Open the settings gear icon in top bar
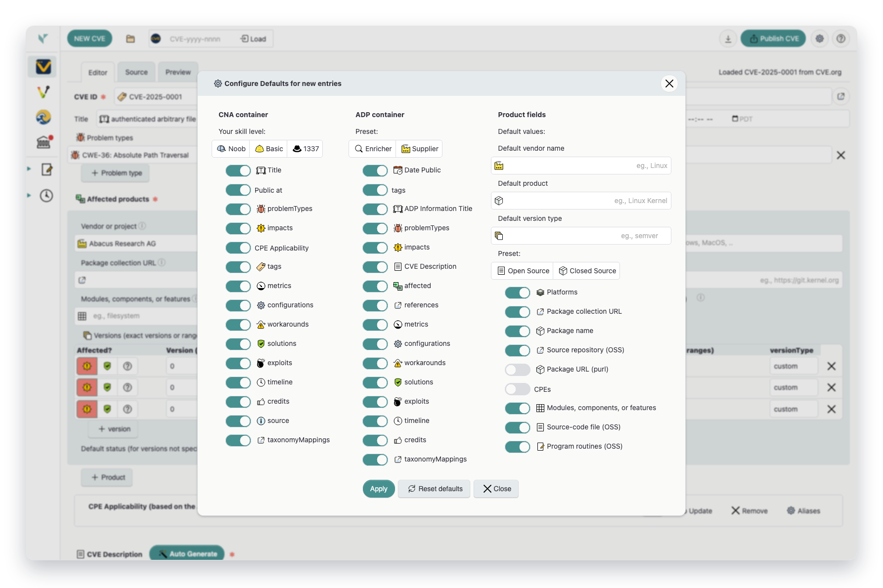 [820, 38]
